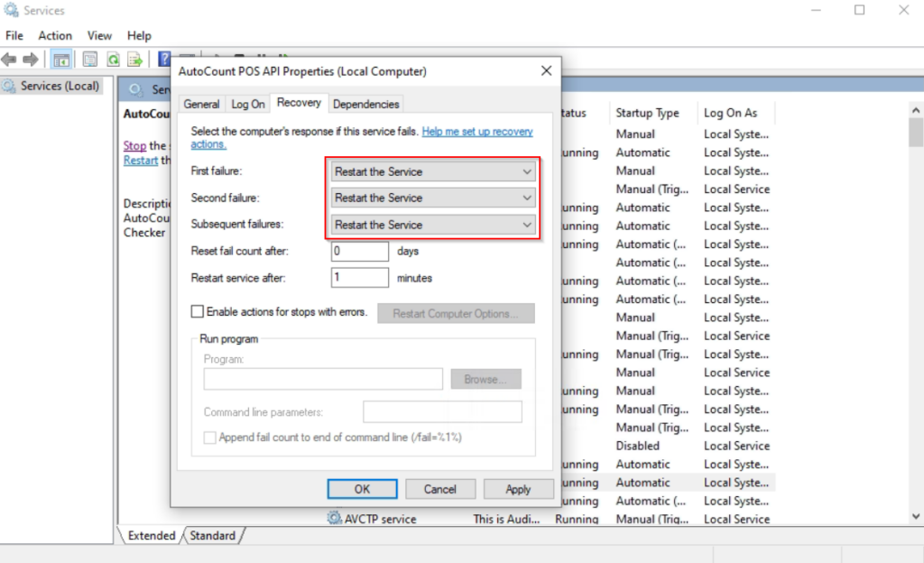Click the Cancel button
The width and height of the screenshot is (924, 563).
(439, 489)
